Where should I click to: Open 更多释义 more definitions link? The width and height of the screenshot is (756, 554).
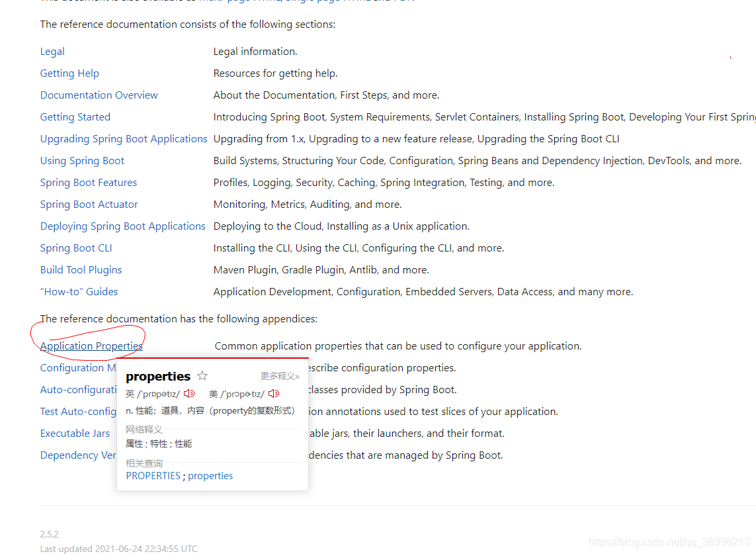click(280, 376)
